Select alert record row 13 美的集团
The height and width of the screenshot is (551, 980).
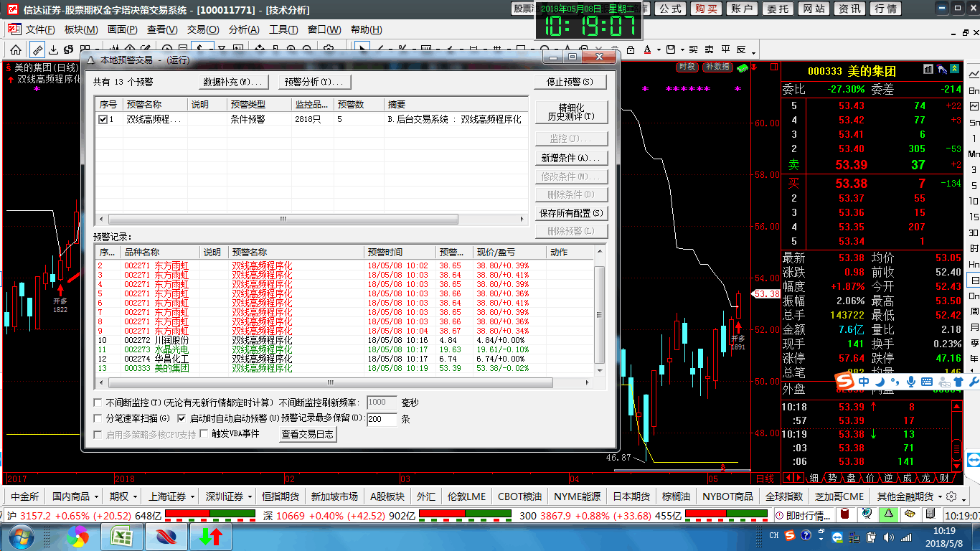(345, 368)
